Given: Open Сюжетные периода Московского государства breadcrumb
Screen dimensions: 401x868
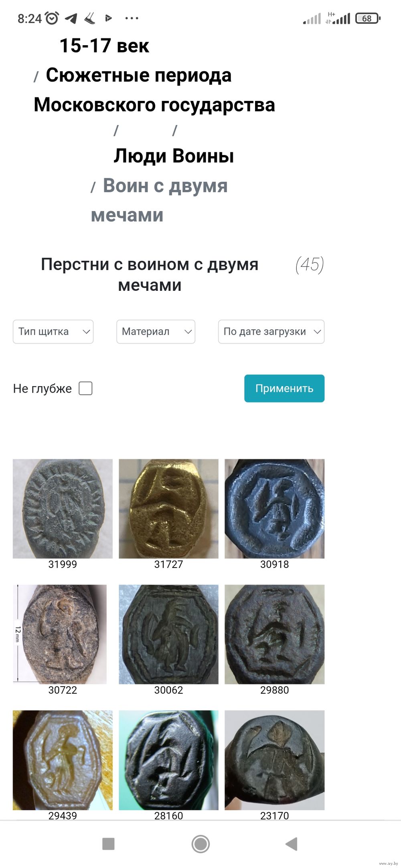Looking at the screenshot, I should pyautogui.click(x=154, y=90).
